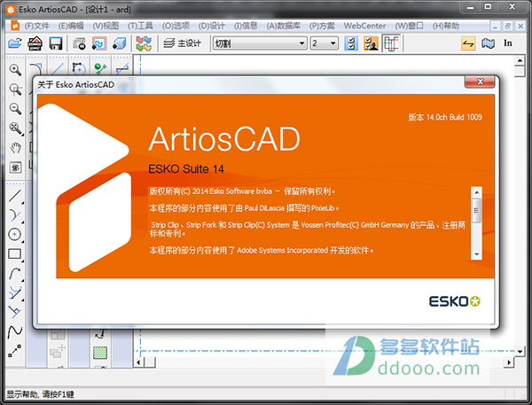This screenshot has width=532, height=405.
Task: Open the (D)设计 menu
Action: pyautogui.click(x=211, y=26)
